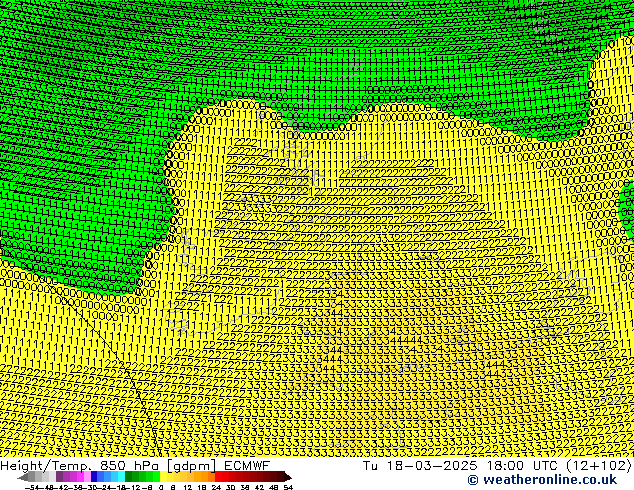
Task: Click the 54 value label under the color scale
Action: tap(288, 487)
